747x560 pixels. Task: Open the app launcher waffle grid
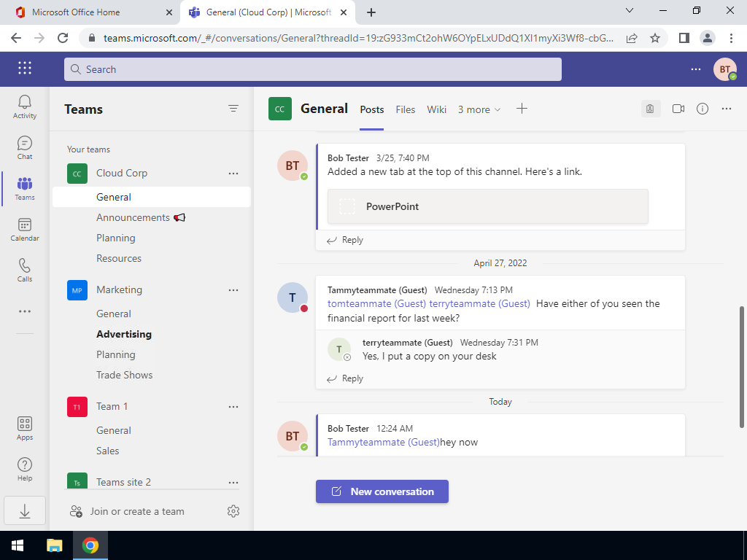pyautogui.click(x=25, y=68)
